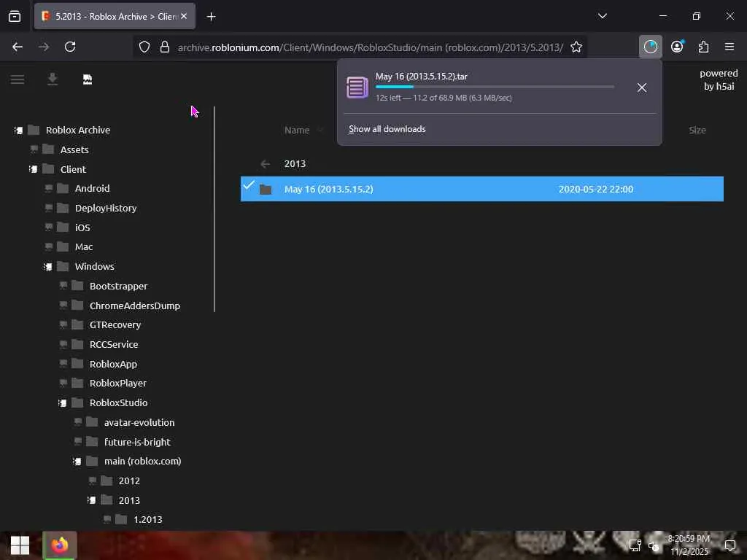Open the May 16 (2013.5.15.2) folder

pyautogui.click(x=329, y=189)
